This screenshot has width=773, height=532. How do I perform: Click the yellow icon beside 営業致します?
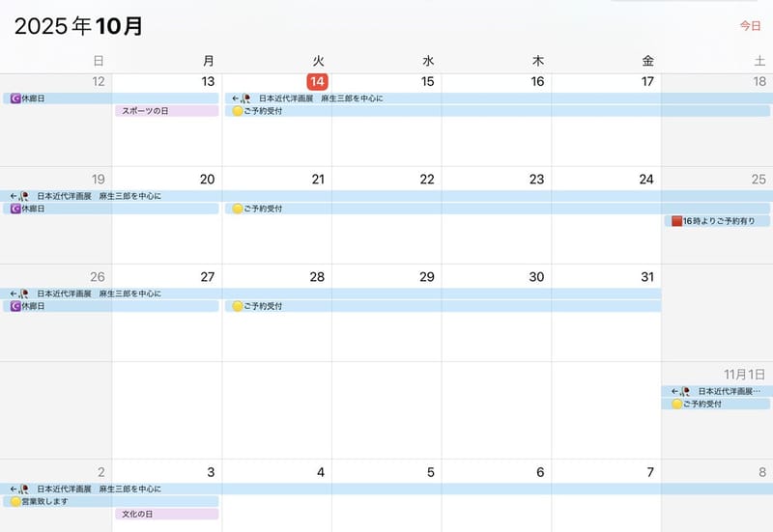[14, 502]
